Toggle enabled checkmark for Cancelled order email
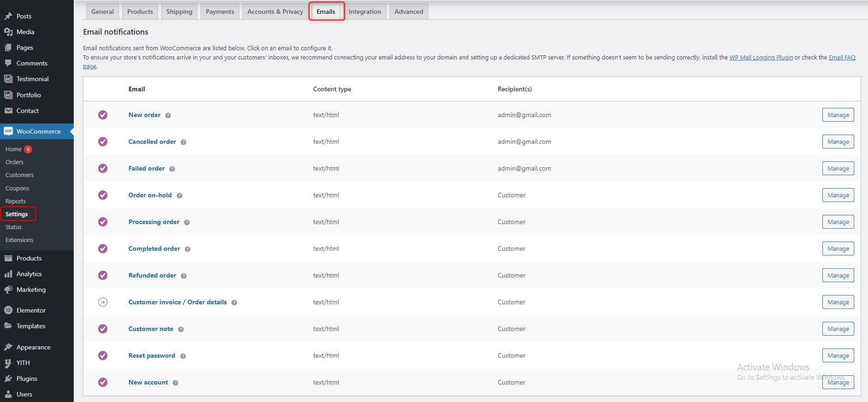 [103, 142]
